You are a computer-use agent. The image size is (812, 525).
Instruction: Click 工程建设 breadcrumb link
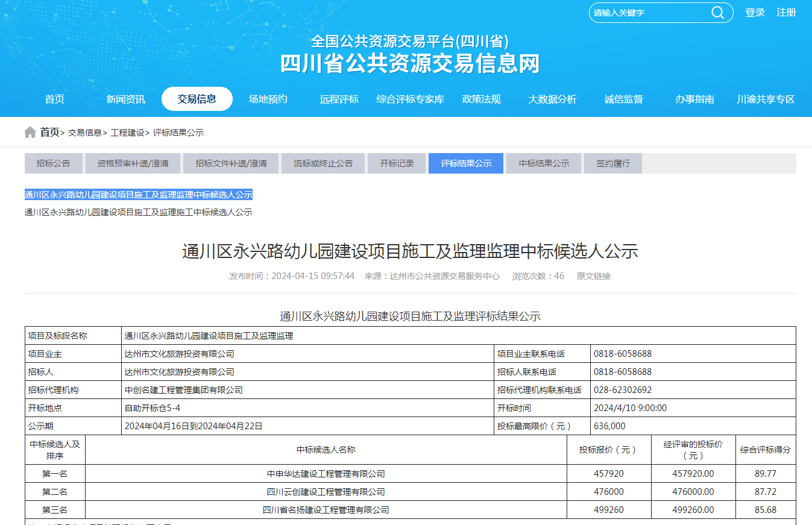coord(127,133)
